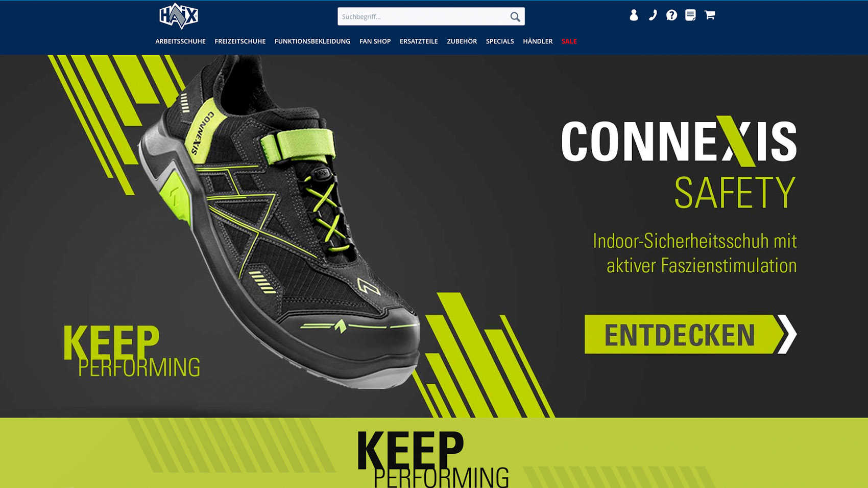Open the Freizeitschuhe menu
Viewport: 868px width, 488px height.
tap(240, 41)
